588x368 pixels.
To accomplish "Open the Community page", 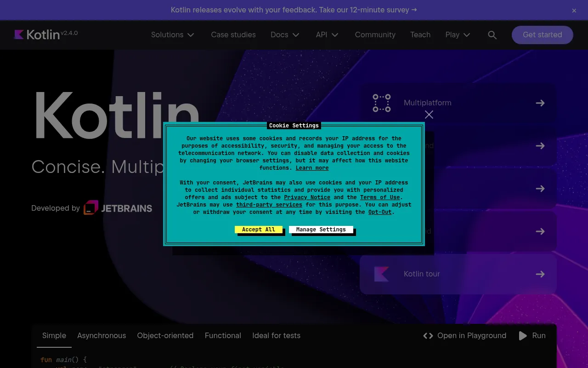I will point(375,35).
